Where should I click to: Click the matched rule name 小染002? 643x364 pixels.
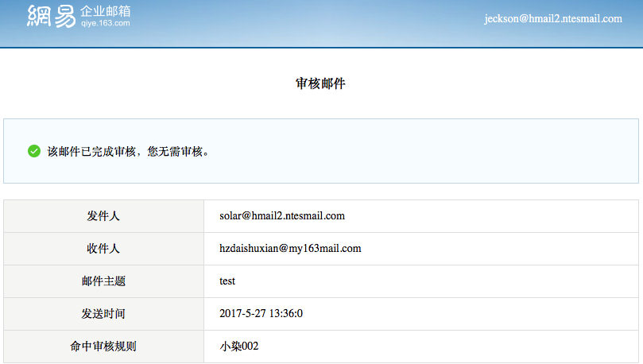[x=239, y=347]
